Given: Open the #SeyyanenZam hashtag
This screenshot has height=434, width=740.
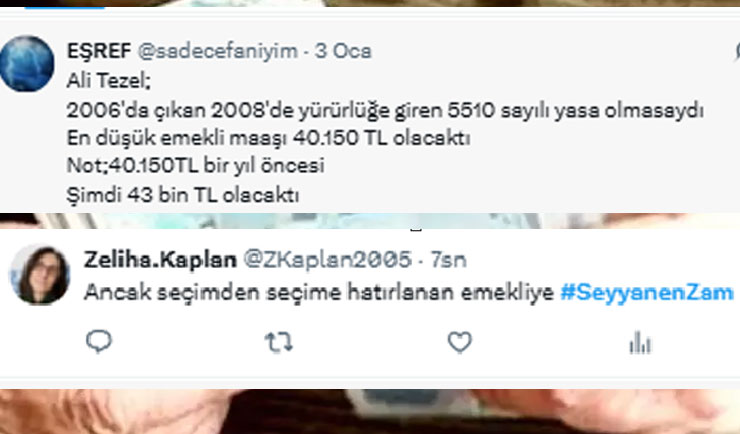Looking at the screenshot, I should 647,292.
